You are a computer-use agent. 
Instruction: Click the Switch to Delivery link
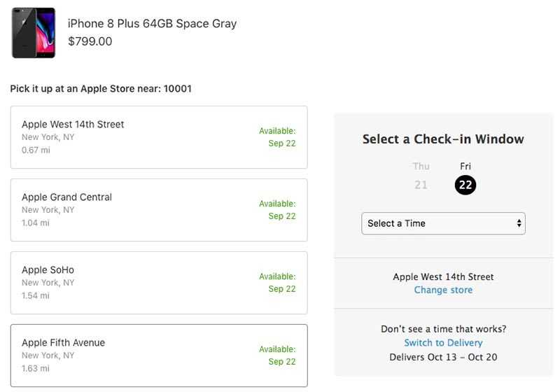pos(443,343)
